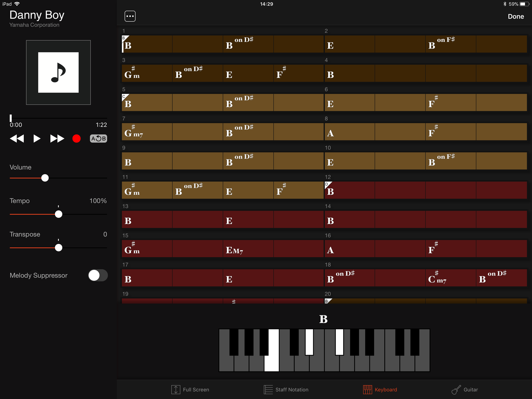Tap the song album artwork thumbnail

pyautogui.click(x=58, y=72)
